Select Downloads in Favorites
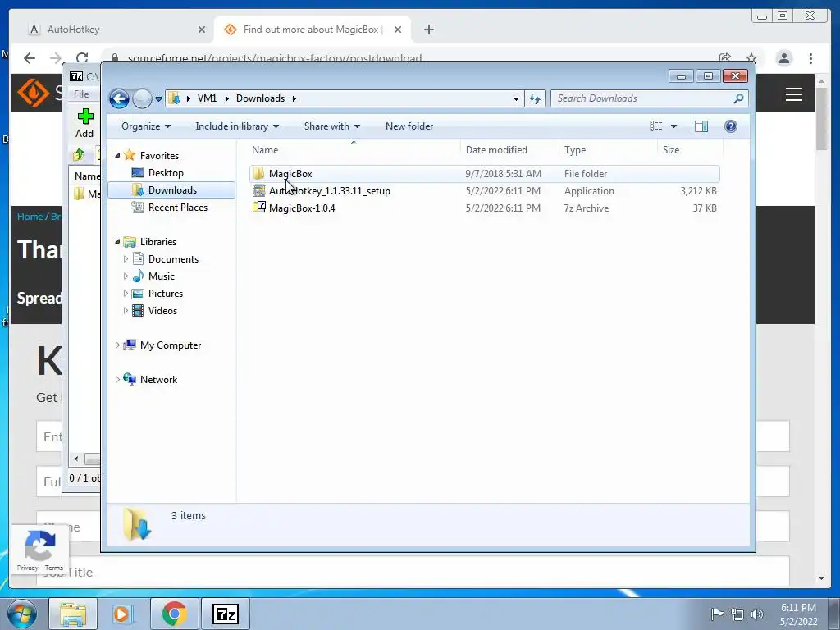840x630 pixels. coord(172,190)
